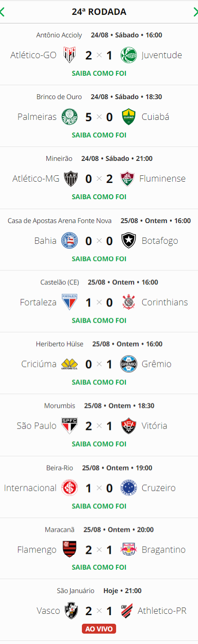Open 'Saiba como foi' for Bahia vs Botafogo
Viewport: 198px width, 644px height.
pos(99,259)
